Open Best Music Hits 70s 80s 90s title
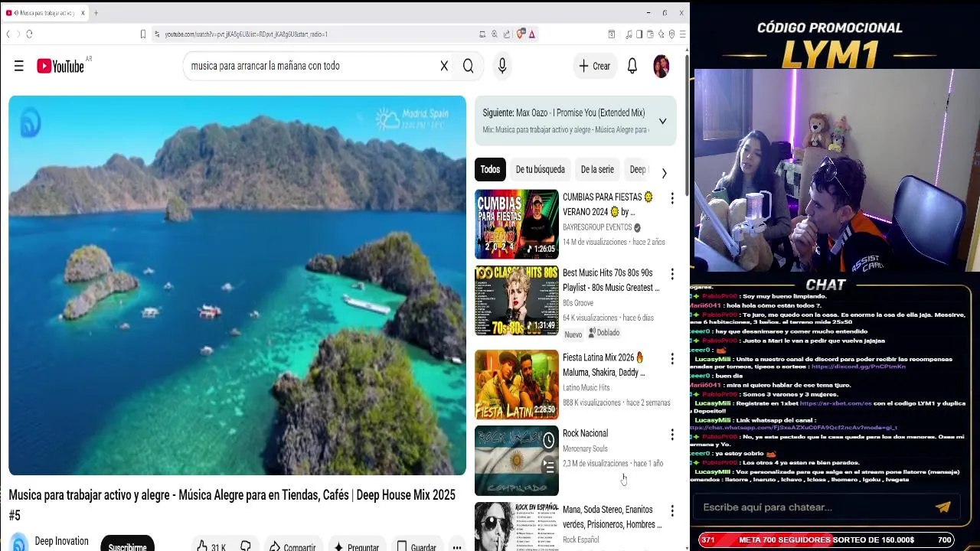 click(x=611, y=280)
